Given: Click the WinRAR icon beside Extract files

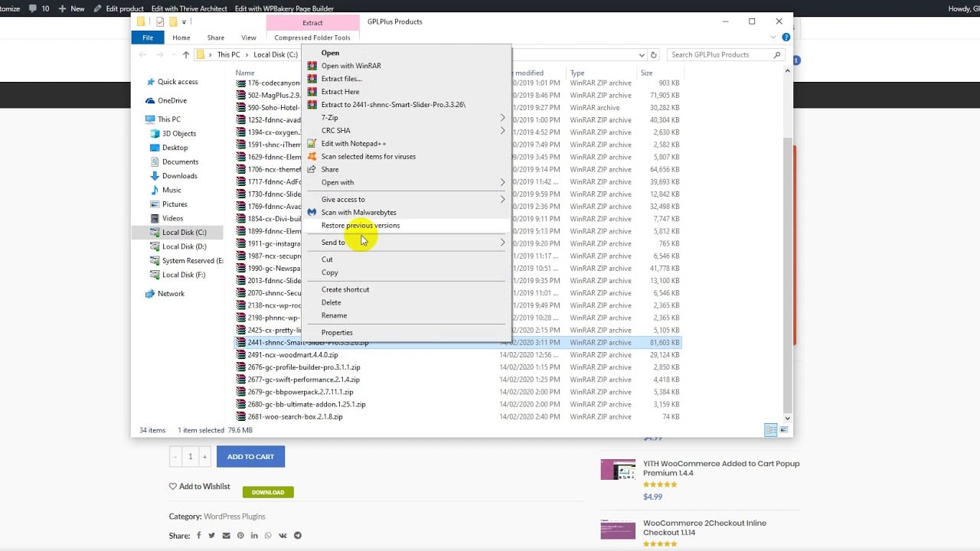Looking at the screenshot, I should tap(312, 79).
